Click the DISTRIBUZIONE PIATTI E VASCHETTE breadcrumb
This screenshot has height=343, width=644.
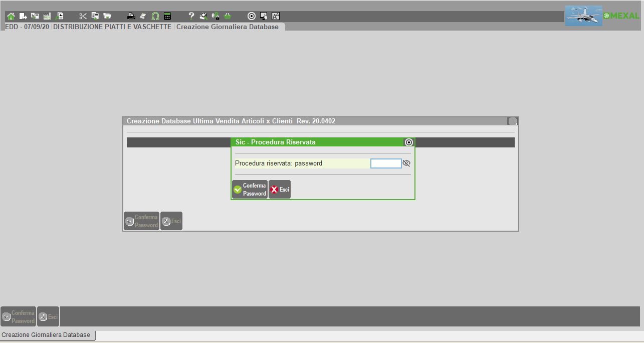tap(112, 27)
